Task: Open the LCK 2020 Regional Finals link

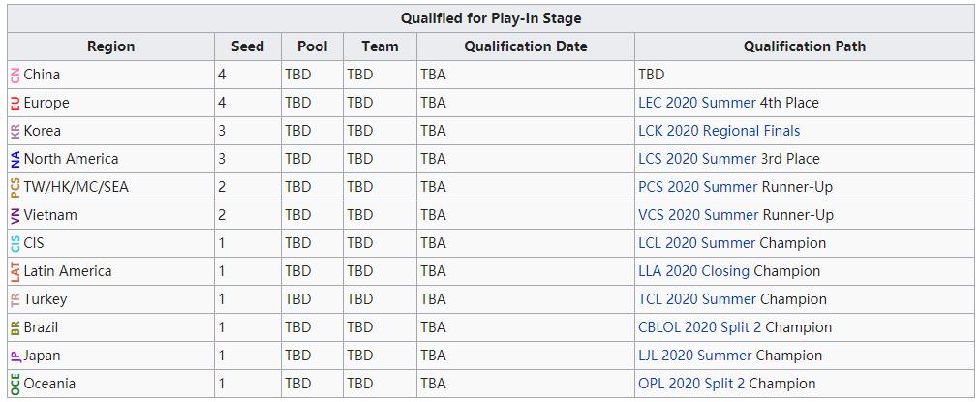Action: coord(719,131)
